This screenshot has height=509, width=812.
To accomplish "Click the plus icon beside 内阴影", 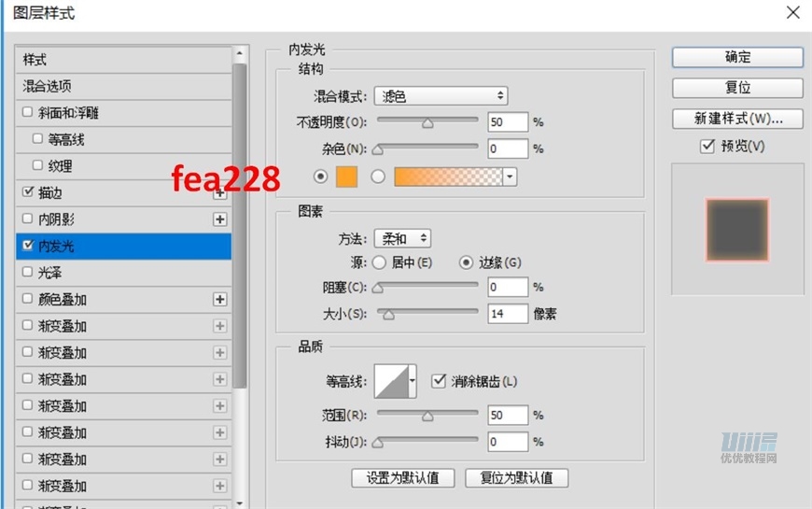I will pyautogui.click(x=220, y=219).
